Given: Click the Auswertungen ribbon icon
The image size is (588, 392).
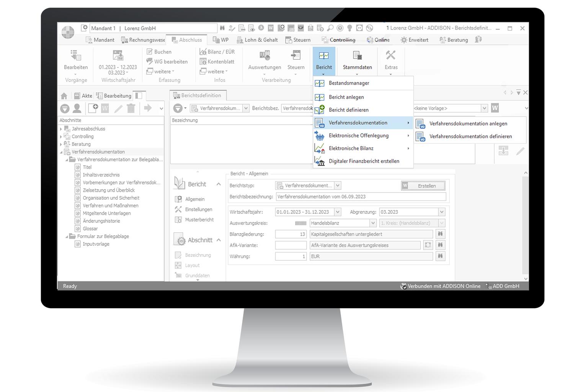Looking at the screenshot, I should click(265, 56).
